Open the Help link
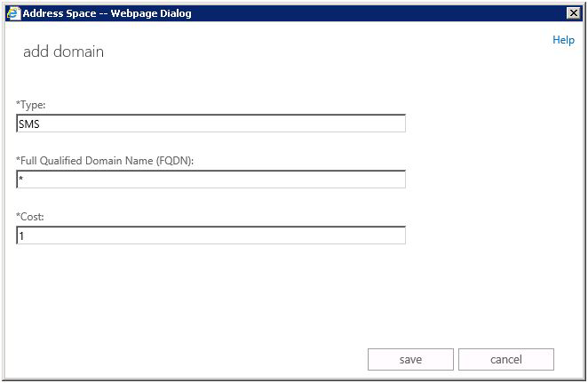Screen dimensions: 588x383 pyautogui.click(x=563, y=40)
